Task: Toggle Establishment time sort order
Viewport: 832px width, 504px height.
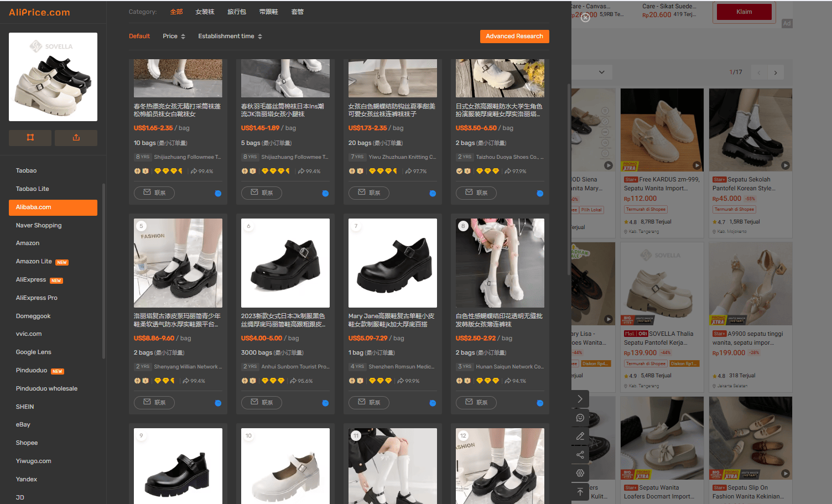Action: [x=230, y=37]
